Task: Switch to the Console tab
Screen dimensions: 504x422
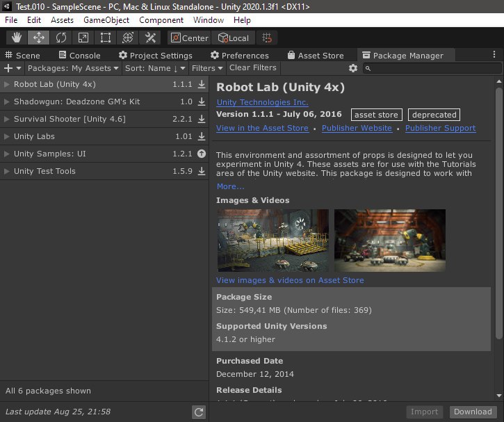Action: [79, 56]
